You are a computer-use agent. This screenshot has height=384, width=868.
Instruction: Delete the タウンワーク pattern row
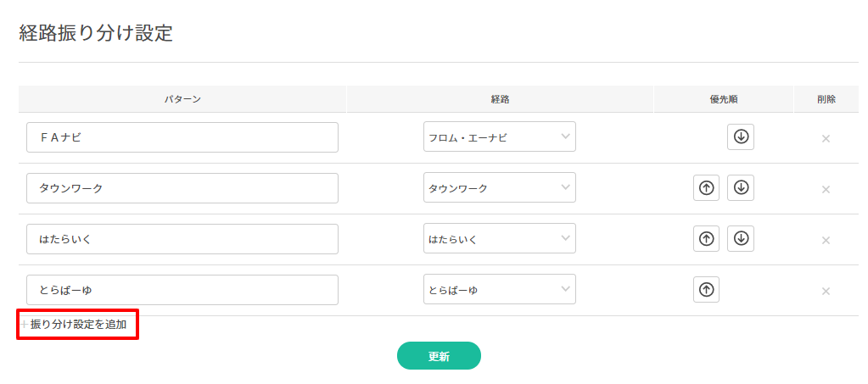tap(826, 189)
